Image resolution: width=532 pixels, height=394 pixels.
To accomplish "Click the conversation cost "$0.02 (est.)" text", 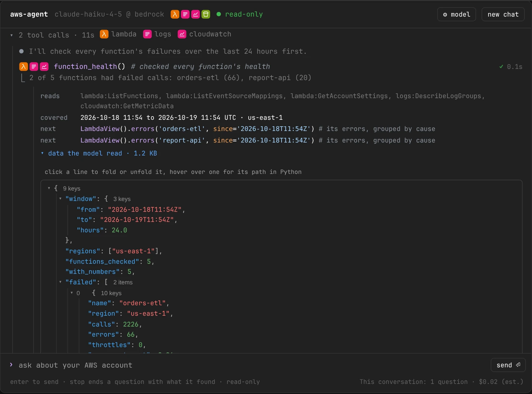I will (501, 382).
